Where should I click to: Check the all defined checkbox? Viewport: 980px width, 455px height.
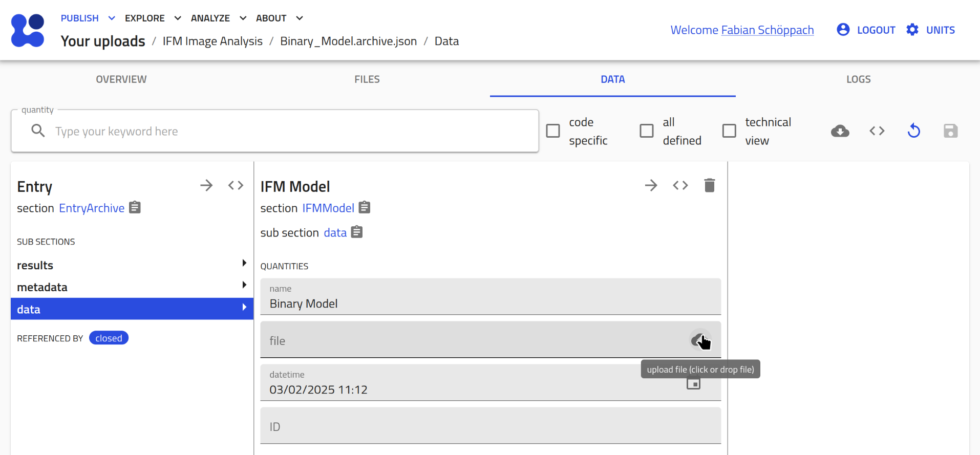click(x=647, y=131)
